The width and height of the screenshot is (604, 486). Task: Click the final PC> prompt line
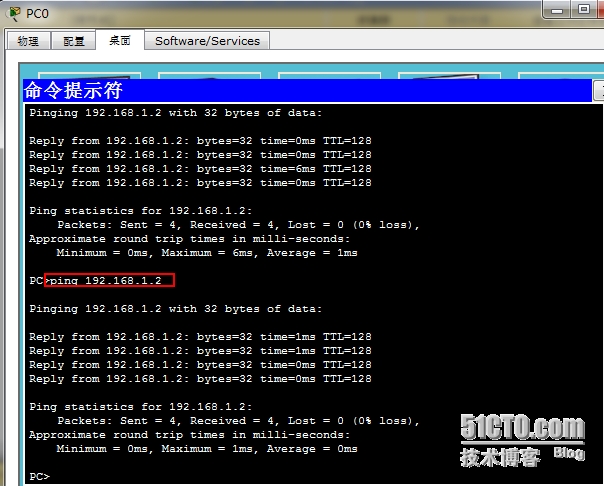40,476
